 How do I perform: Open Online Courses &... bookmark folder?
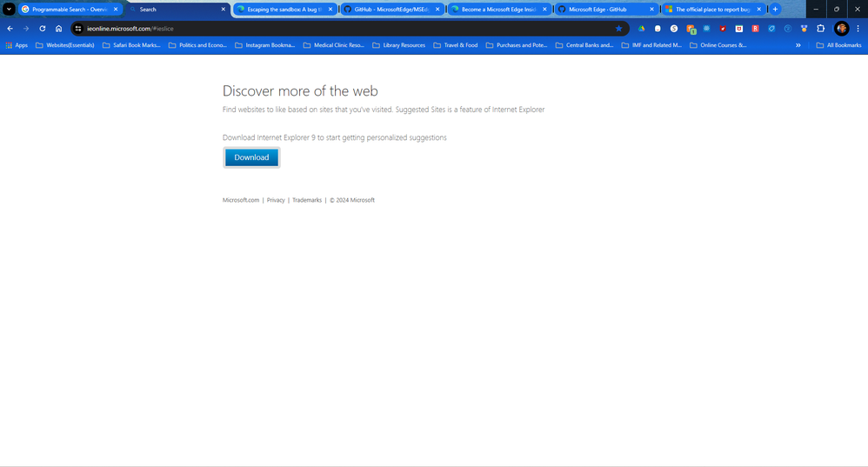click(718, 45)
